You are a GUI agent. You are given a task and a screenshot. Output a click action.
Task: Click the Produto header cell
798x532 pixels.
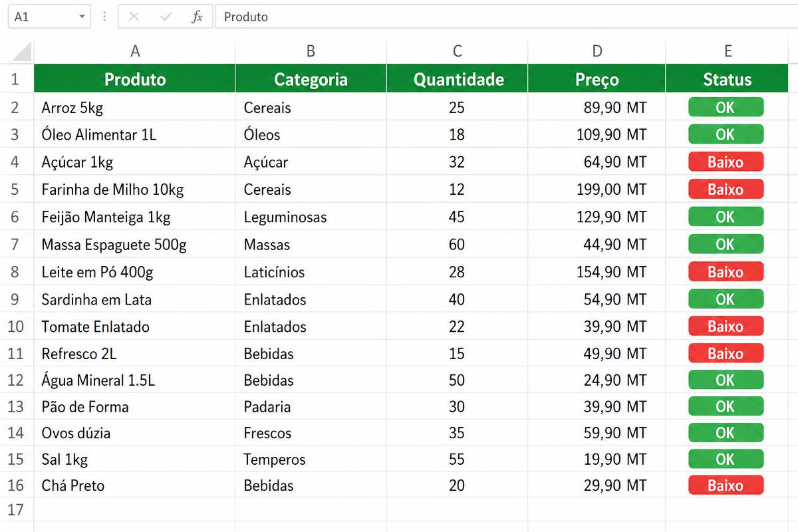[x=135, y=79]
